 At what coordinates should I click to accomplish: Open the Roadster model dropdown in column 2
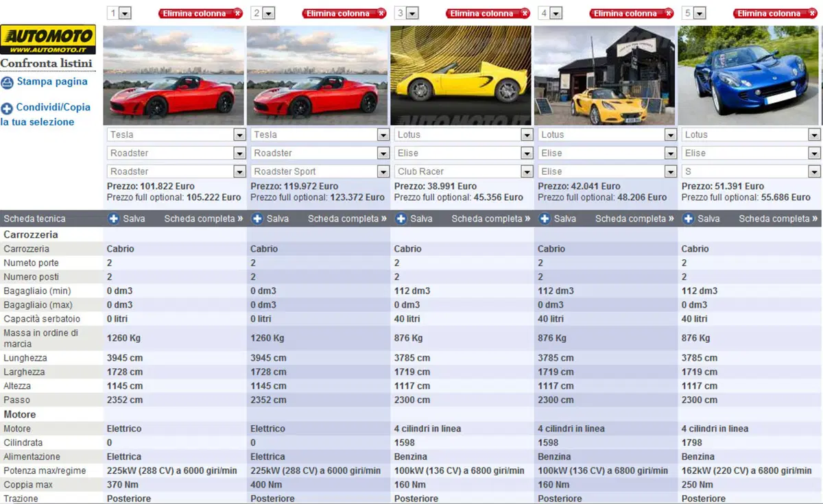coord(320,153)
